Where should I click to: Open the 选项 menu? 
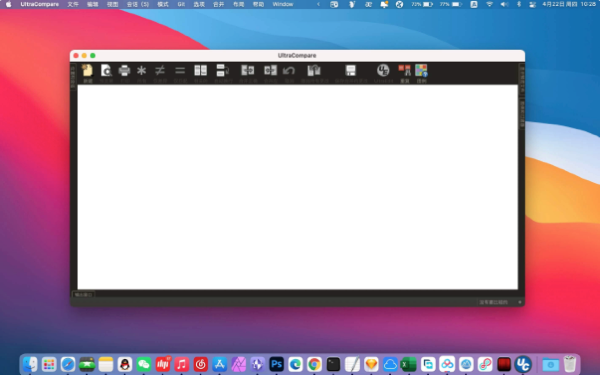[x=199, y=4]
